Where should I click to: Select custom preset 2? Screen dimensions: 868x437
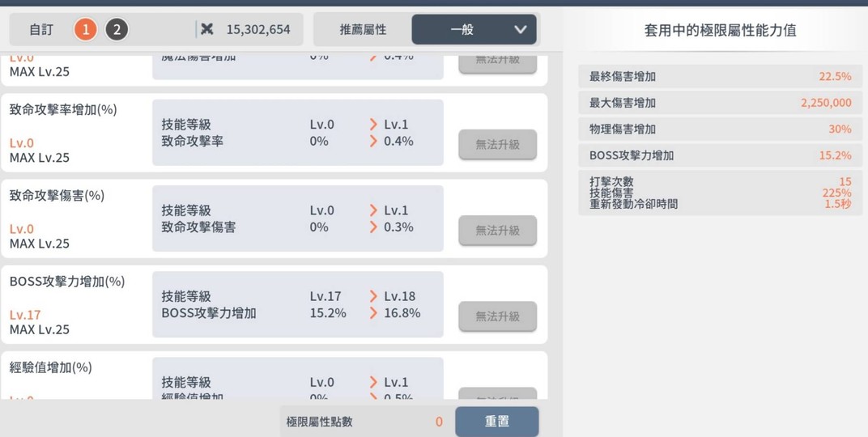(117, 30)
